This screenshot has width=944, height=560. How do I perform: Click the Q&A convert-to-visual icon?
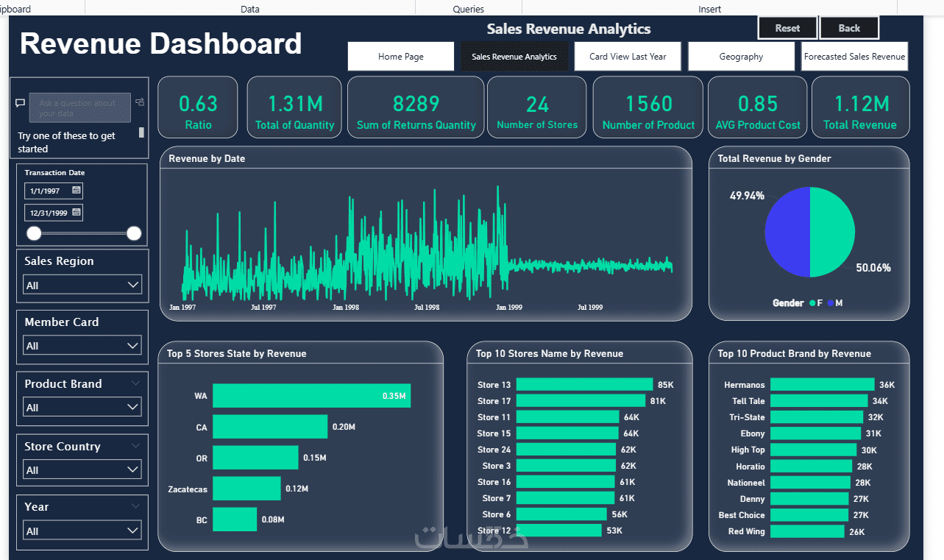pos(140,102)
